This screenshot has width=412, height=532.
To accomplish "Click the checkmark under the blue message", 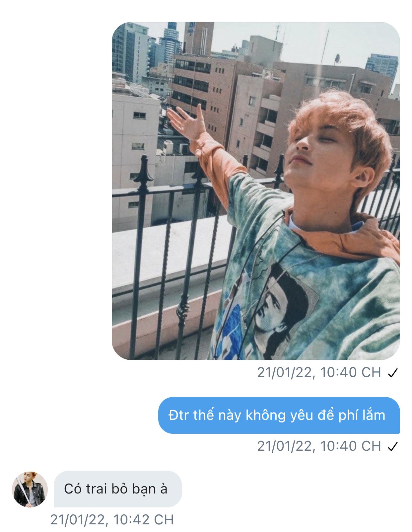I will [x=392, y=447].
